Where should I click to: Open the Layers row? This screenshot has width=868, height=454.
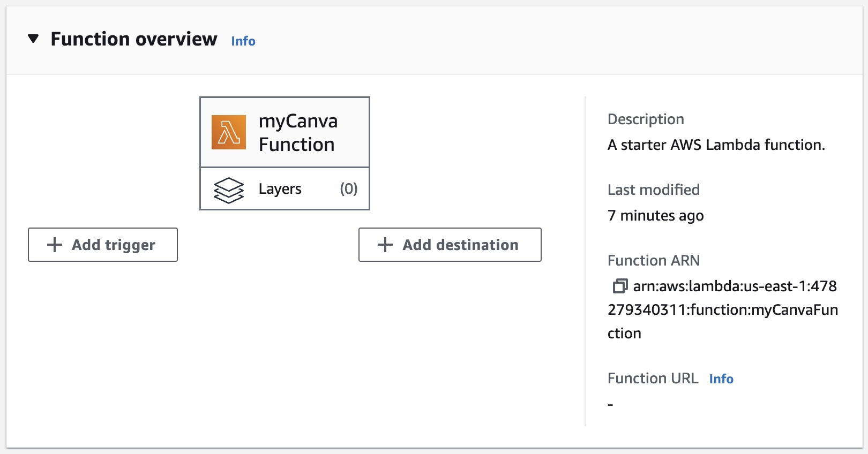click(285, 189)
